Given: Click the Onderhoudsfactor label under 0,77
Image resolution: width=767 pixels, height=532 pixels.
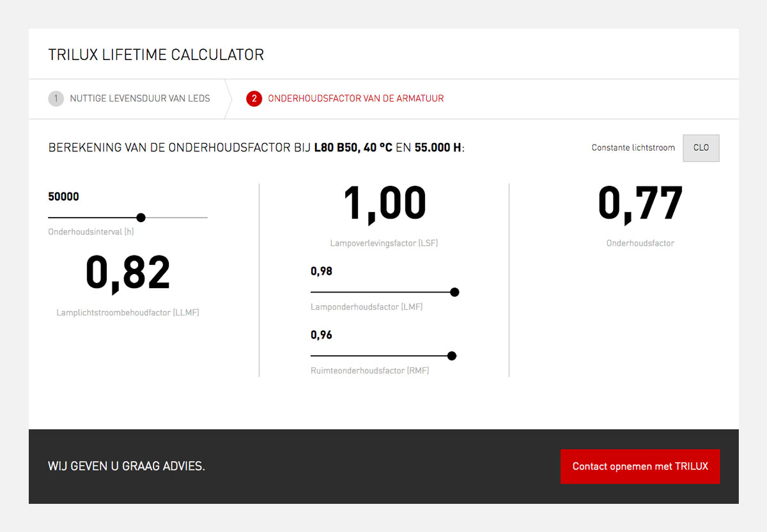Looking at the screenshot, I should pyautogui.click(x=640, y=243).
